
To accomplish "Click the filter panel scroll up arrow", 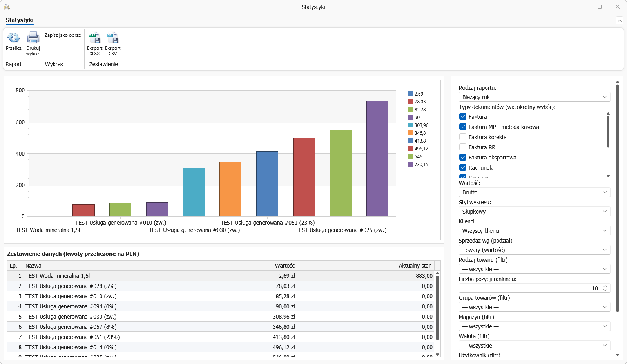I will point(618,82).
